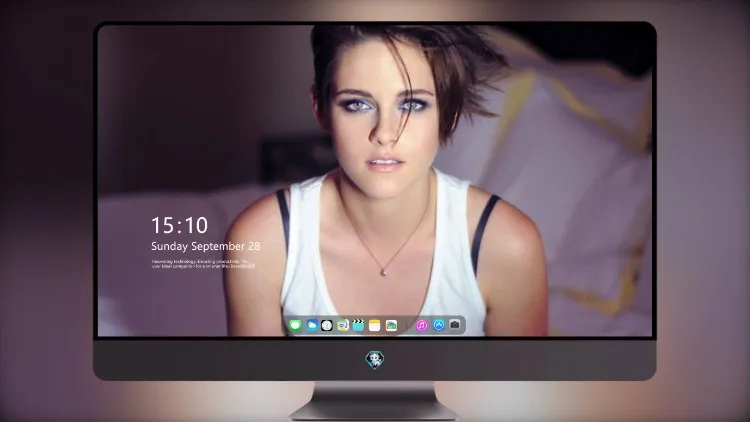Open the blue App Store icon

439,325
